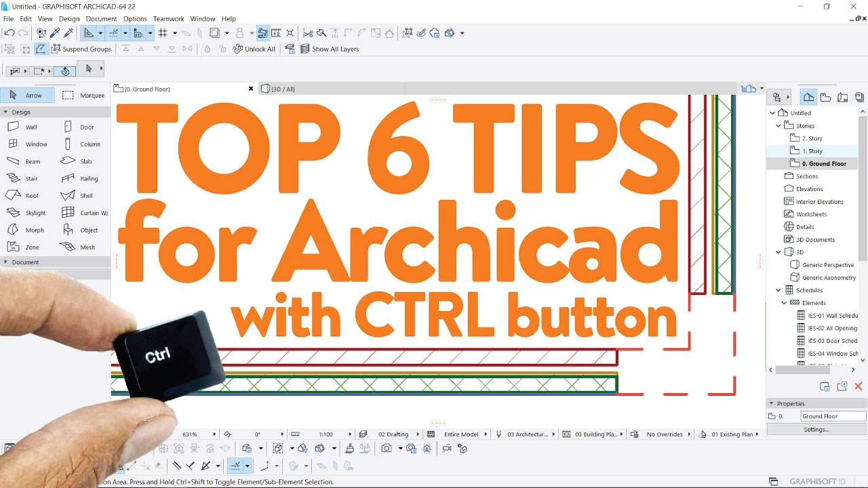
Task: Click the Undo arrow icon
Action: [x=9, y=33]
